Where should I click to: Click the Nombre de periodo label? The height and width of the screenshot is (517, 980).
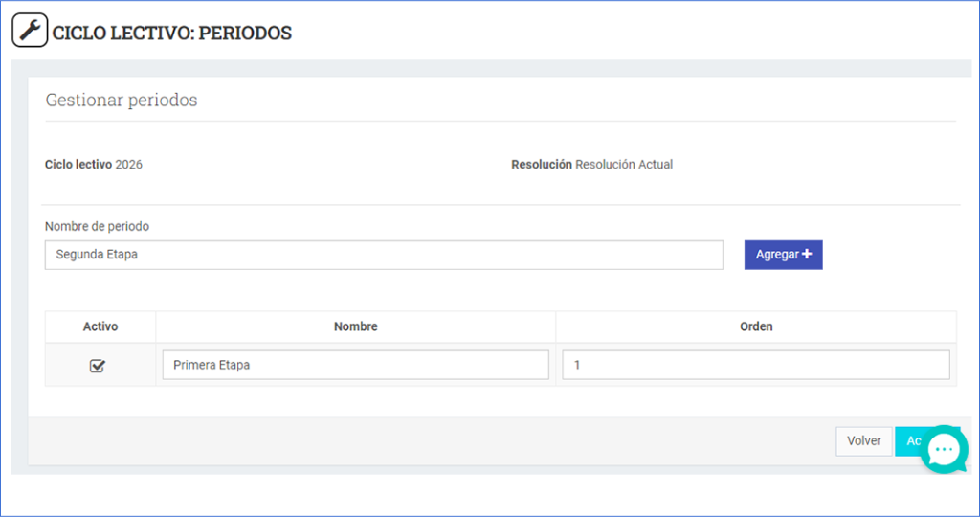click(x=97, y=226)
